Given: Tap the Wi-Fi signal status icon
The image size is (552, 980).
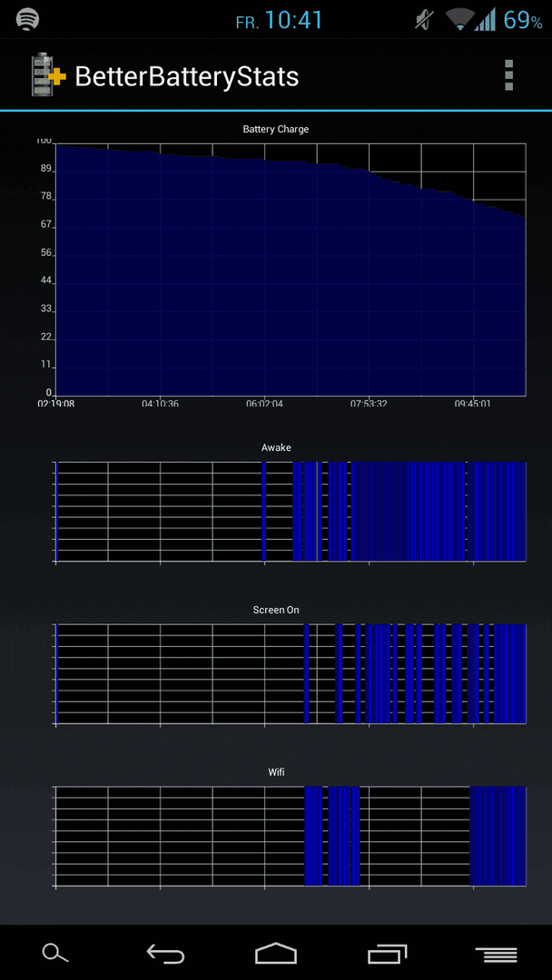Looking at the screenshot, I should [x=458, y=20].
